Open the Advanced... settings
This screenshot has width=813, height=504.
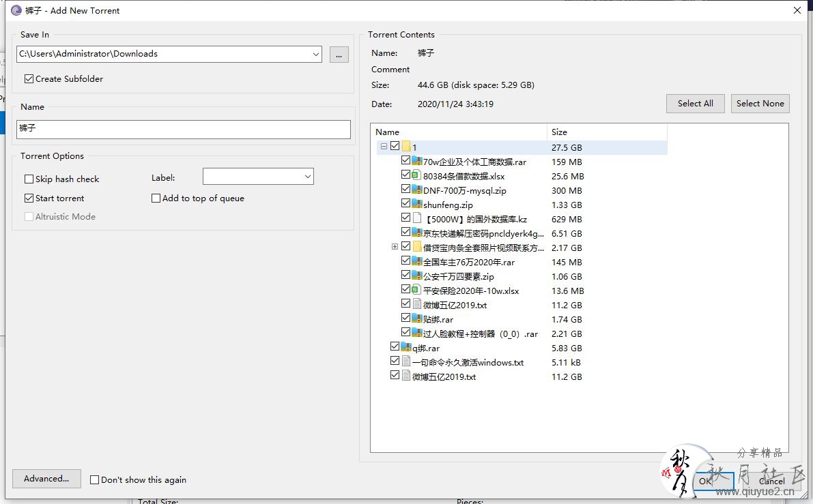tap(46, 479)
